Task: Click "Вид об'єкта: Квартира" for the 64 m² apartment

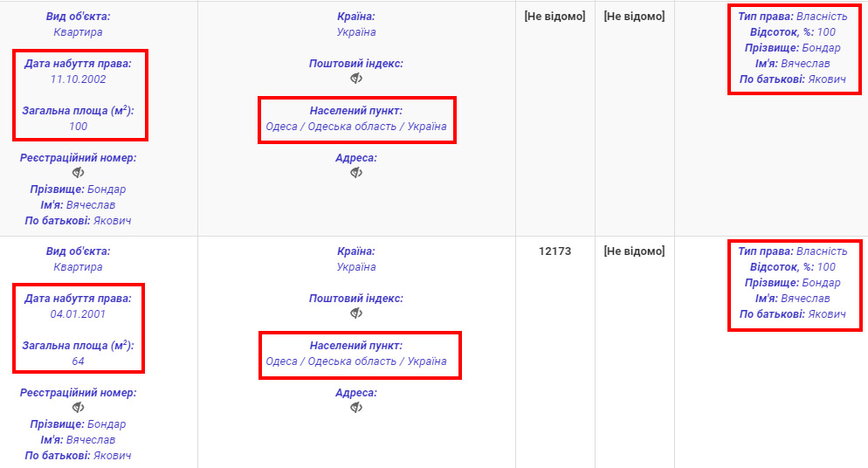Action: click(x=79, y=259)
